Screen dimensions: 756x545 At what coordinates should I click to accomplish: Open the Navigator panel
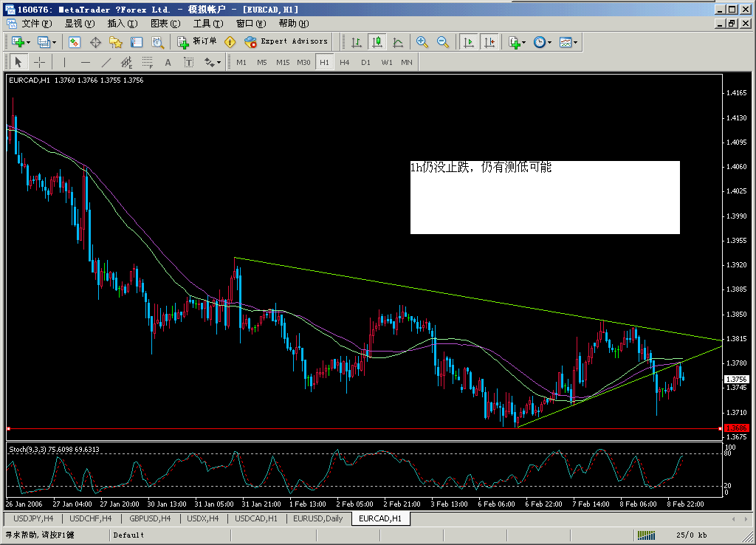(x=114, y=42)
